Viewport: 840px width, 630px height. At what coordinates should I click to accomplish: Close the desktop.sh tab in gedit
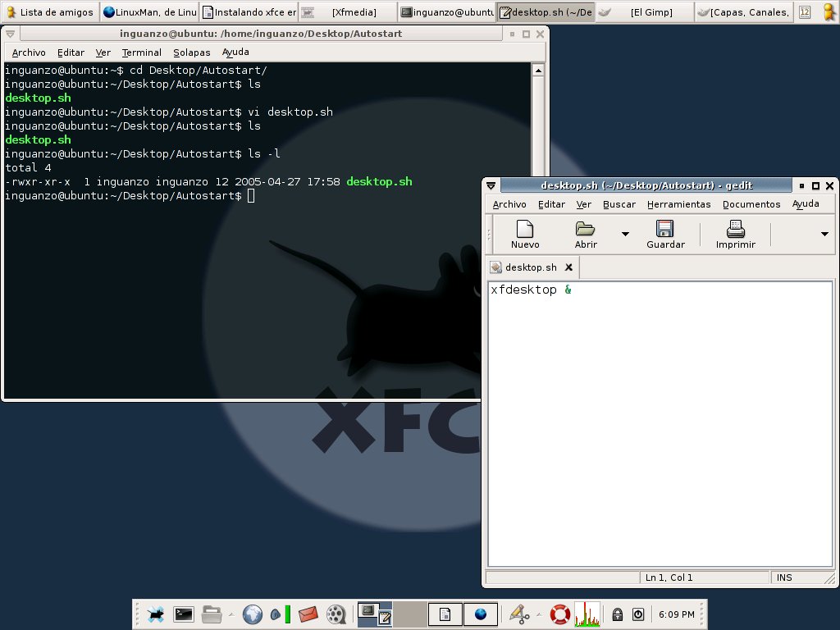point(569,267)
